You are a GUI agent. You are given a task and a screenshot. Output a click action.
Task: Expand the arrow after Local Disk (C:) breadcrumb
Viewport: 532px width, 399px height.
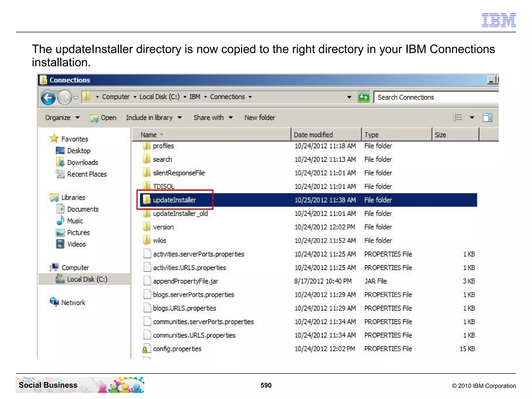pos(185,97)
